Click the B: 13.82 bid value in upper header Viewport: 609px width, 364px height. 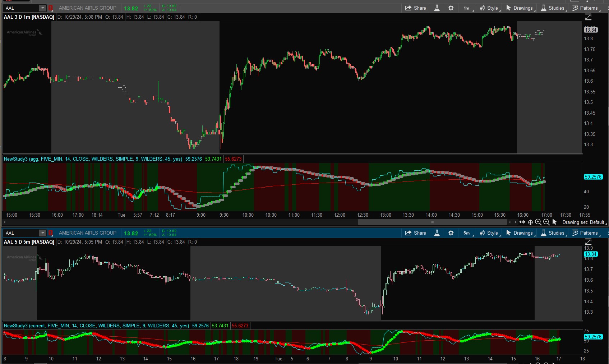(169, 6)
